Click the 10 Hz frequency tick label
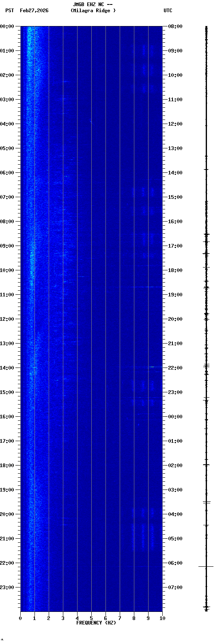This screenshot has height=644, width=224. coord(162,618)
